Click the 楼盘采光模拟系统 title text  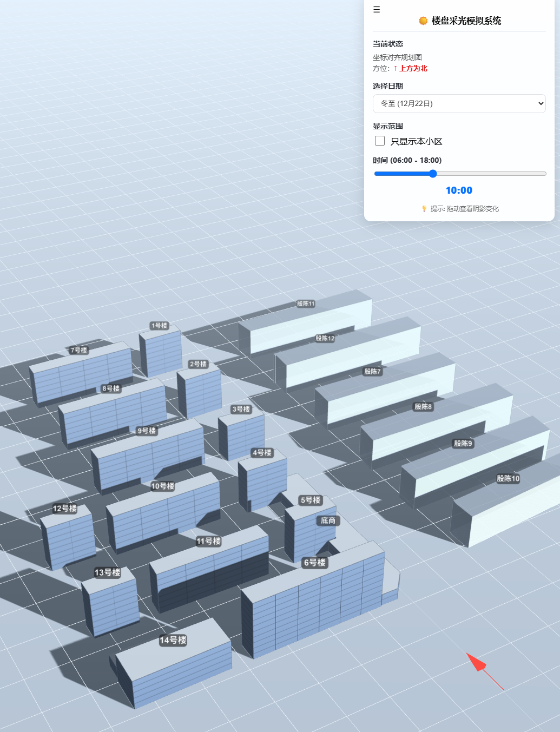point(466,21)
